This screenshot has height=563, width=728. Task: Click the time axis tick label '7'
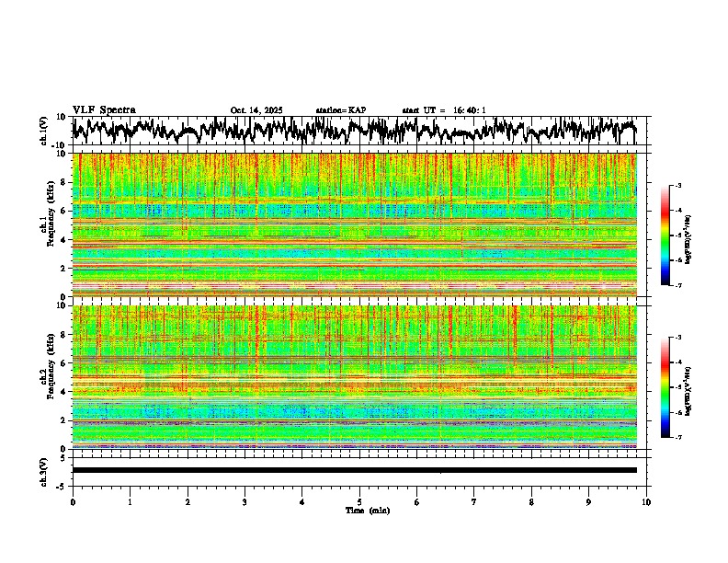click(474, 502)
